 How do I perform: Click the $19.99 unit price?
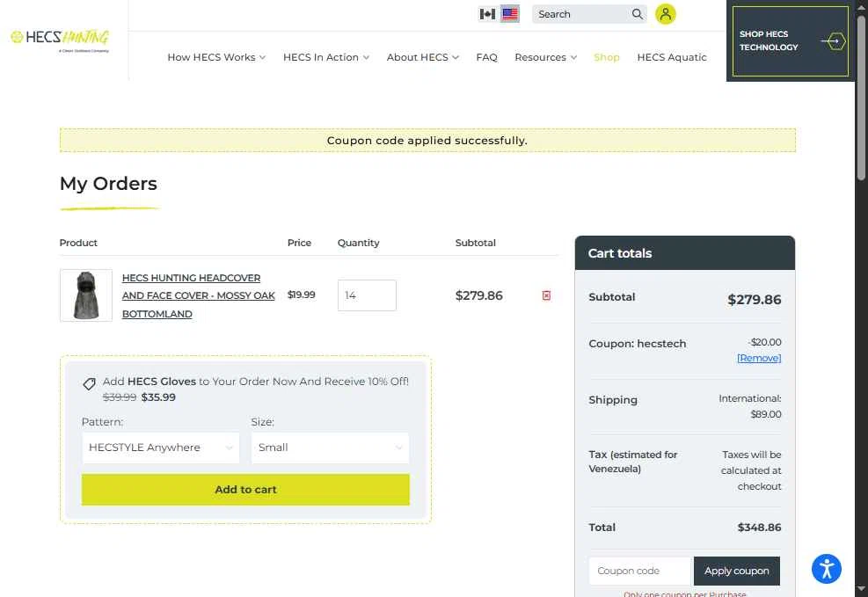(x=301, y=295)
